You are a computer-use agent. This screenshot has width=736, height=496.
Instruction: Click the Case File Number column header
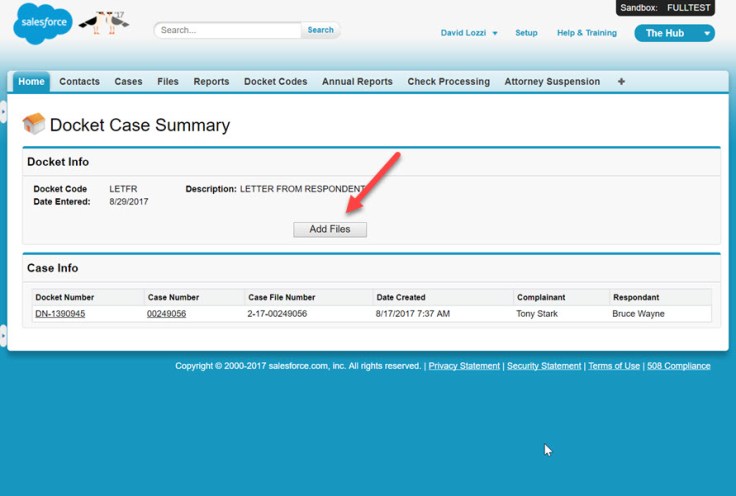tap(282, 298)
